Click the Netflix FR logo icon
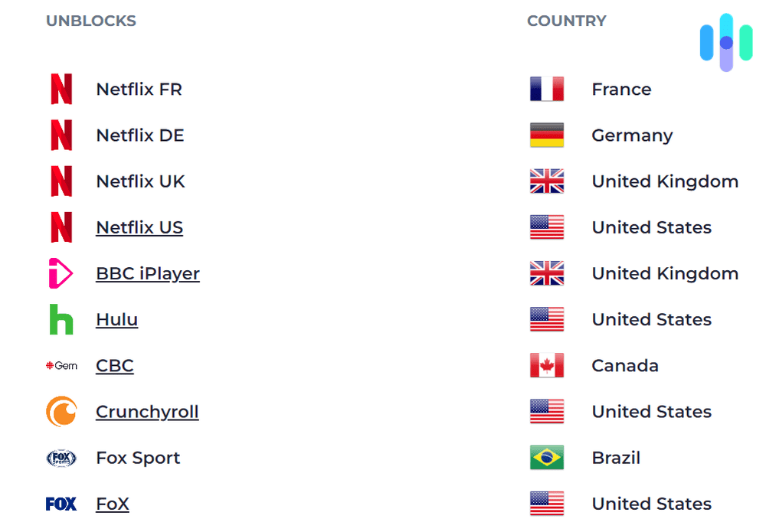 click(x=61, y=90)
